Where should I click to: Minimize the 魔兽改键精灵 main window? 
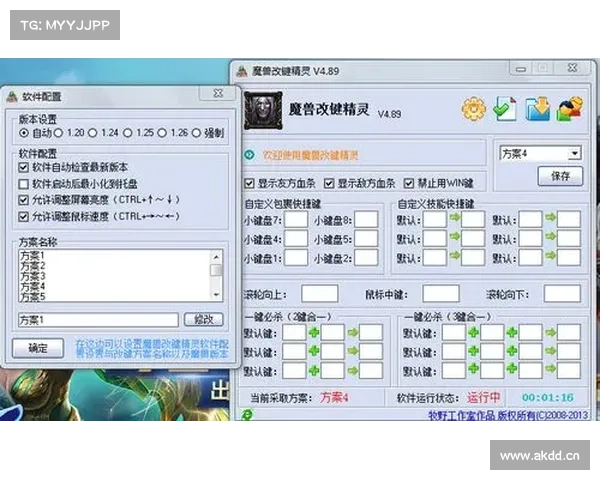(521, 69)
